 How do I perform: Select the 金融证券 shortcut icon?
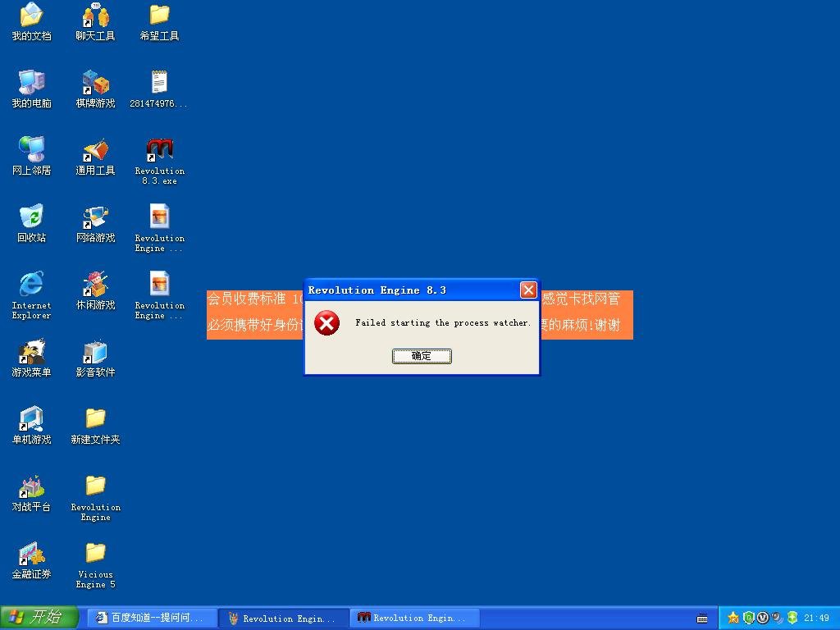click(32, 559)
